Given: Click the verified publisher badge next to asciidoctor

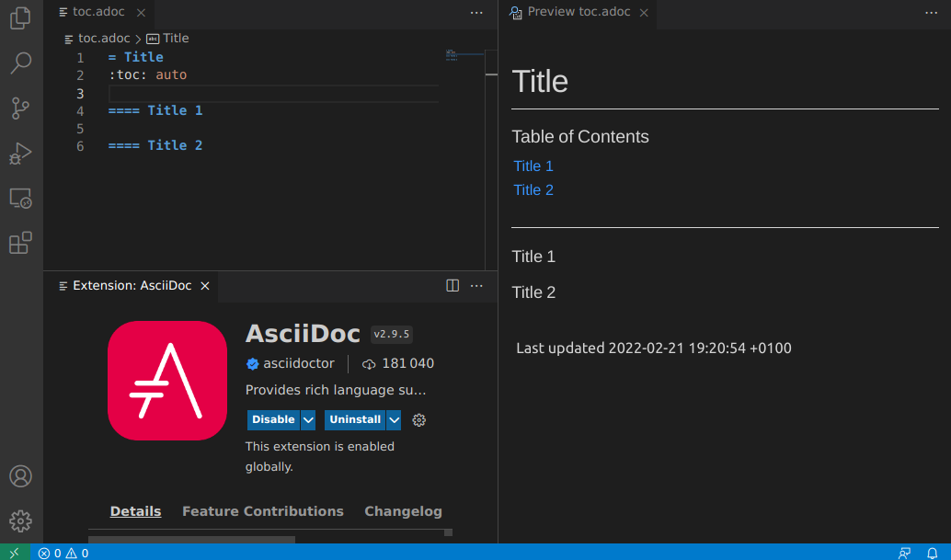Looking at the screenshot, I should (252, 363).
